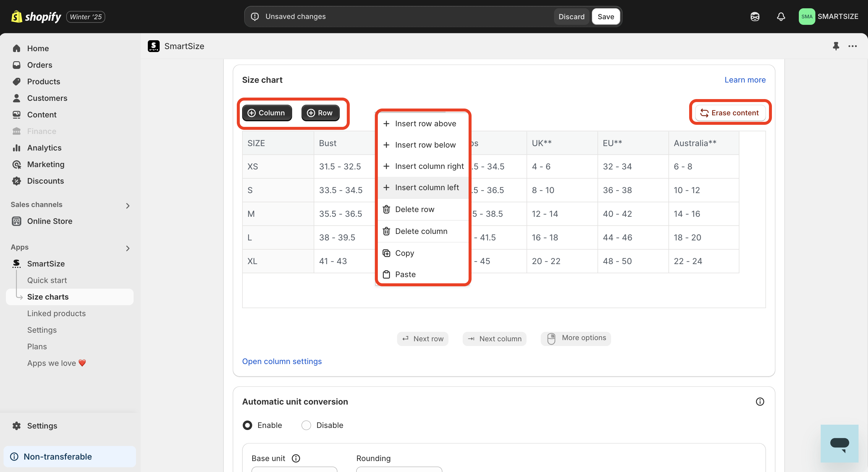Click the info icon for unit conversion
Screen dimensions: 868x472
[x=759, y=401]
